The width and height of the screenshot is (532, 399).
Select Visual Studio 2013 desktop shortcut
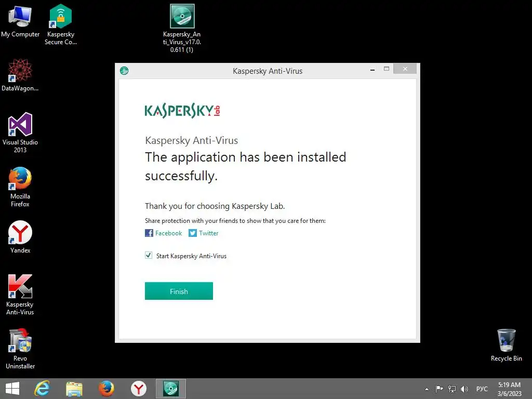[x=20, y=132]
